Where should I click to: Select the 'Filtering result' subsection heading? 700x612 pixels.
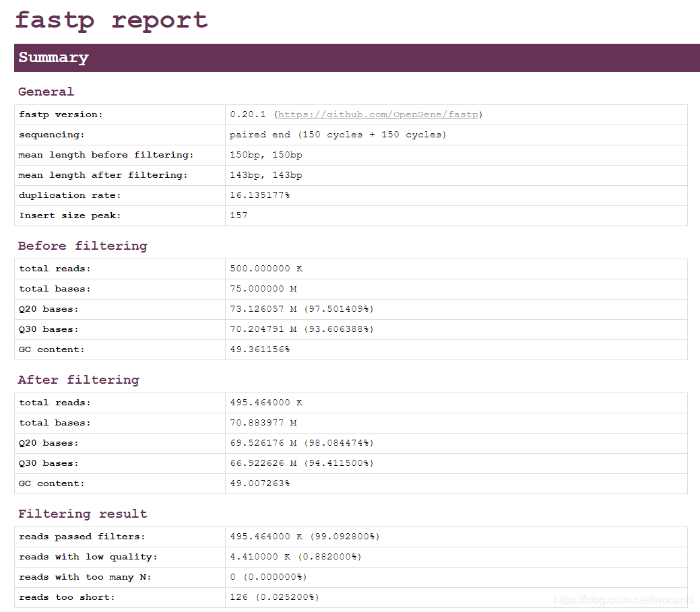[x=83, y=514]
